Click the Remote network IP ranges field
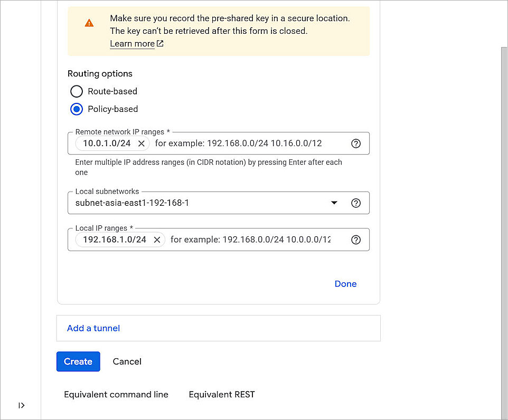Screen dimensions: 508x420 [x=238, y=143]
